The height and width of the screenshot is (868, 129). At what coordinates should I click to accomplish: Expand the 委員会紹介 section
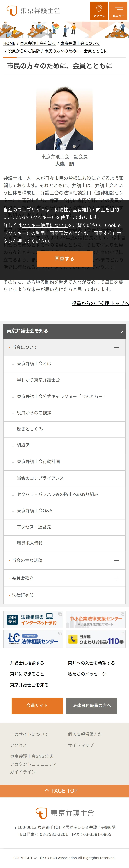[x=117, y=578]
